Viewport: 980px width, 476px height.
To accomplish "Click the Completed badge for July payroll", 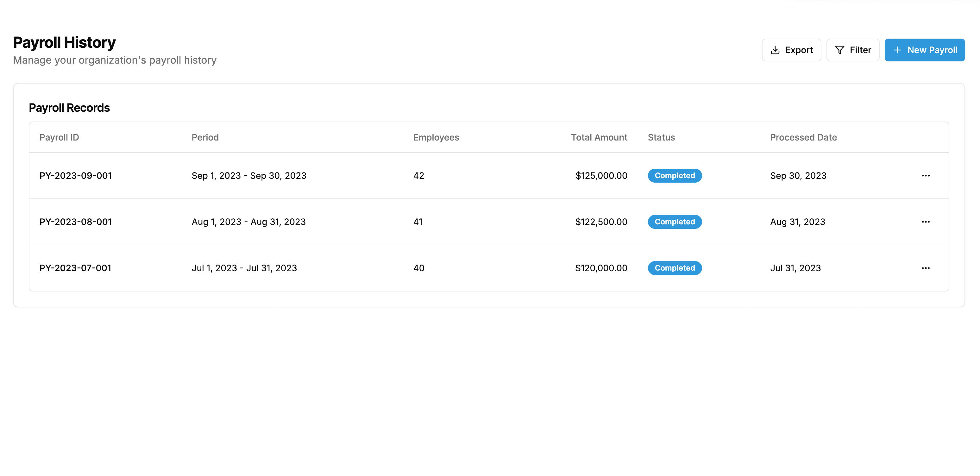I will click(x=675, y=268).
